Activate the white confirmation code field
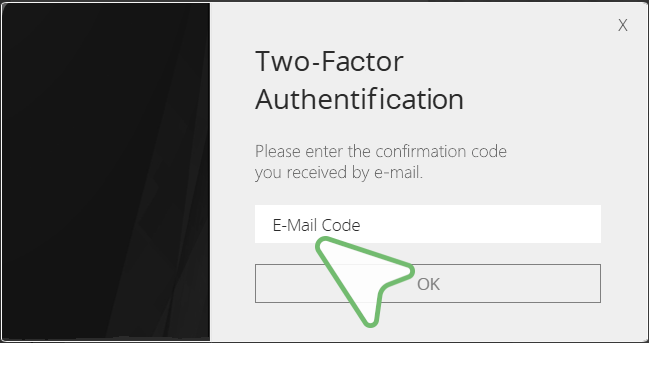Viewport: 649px width, 375px height. (x=428, y=224)
